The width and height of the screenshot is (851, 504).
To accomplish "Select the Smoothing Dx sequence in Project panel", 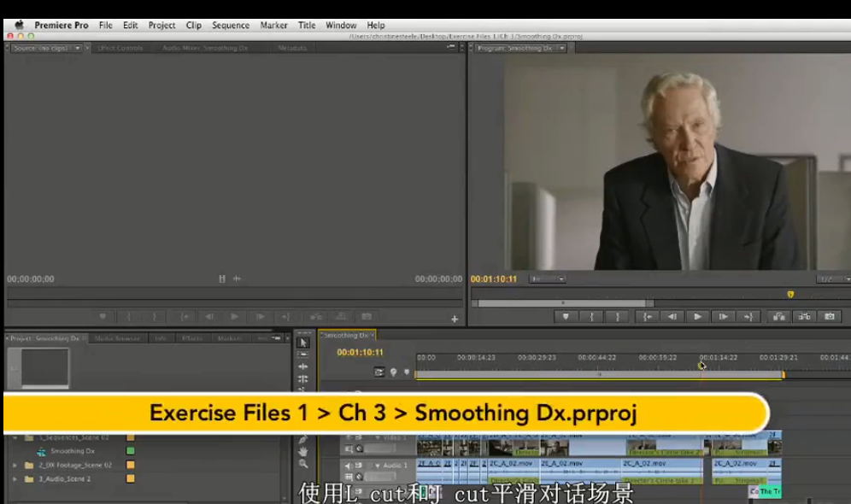I will 73,451.
